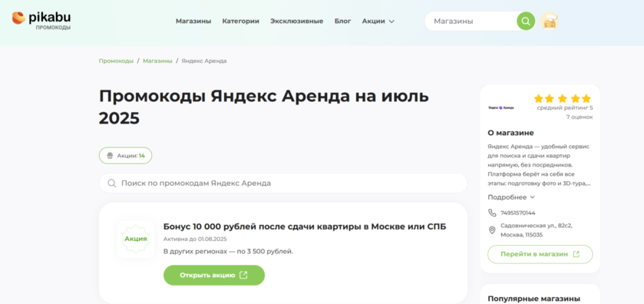Screen dimensions: 644x304
Task: Click magnifier icon in promo code search
Action: pyautogui.click(x=112, y=183)
